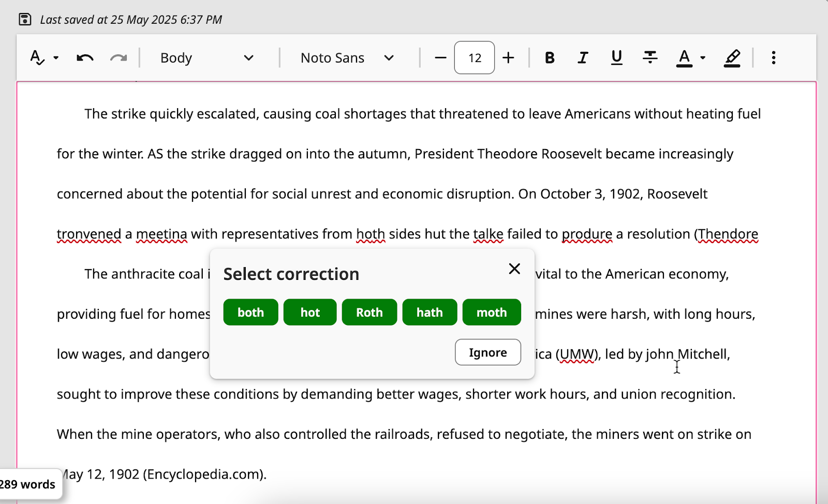Image resolution: width=828 pixels, height=504 pixels.
Task: Click the undo arrow icon
Action: point(85,57)
